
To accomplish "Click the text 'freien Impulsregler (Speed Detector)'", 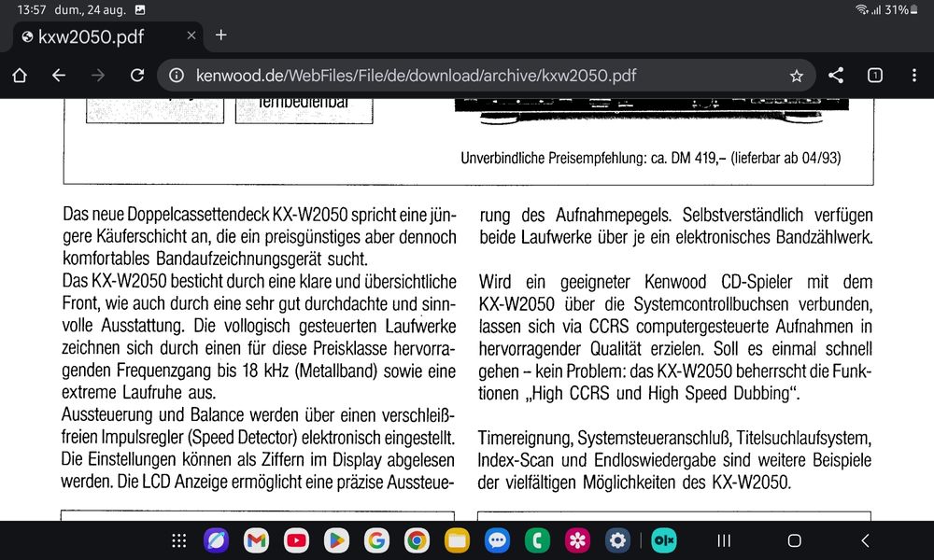I will point(178,438).
